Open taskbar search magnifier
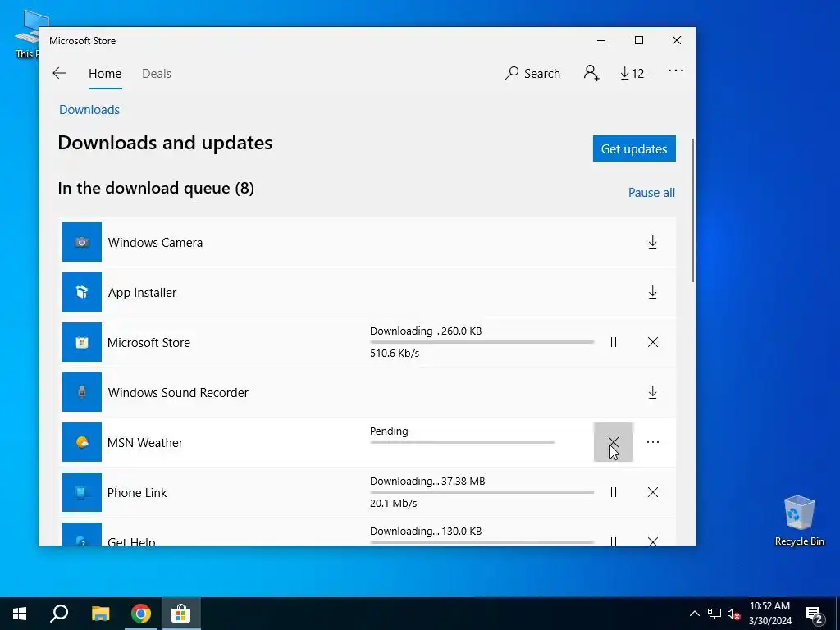This screenshot has width=840, height=630. pyautogui.click(x=59, y=614)
